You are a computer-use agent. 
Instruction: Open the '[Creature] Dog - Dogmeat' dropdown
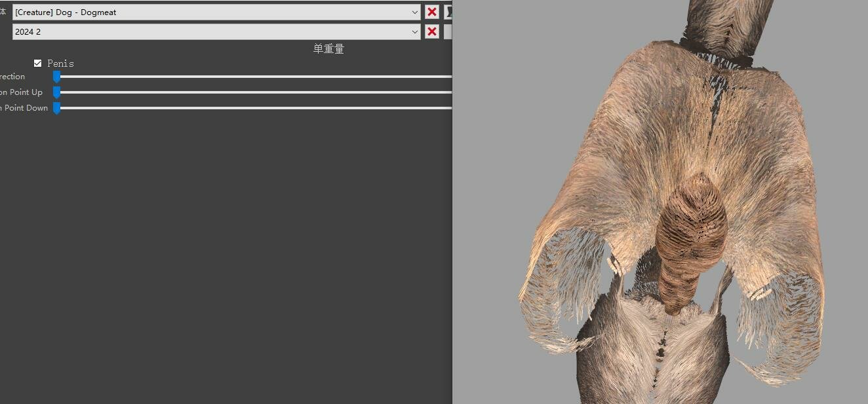click(216, 12)
